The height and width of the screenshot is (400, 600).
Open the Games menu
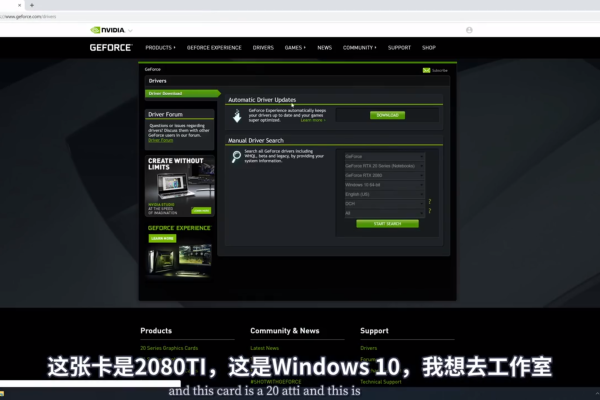(295, 47)
